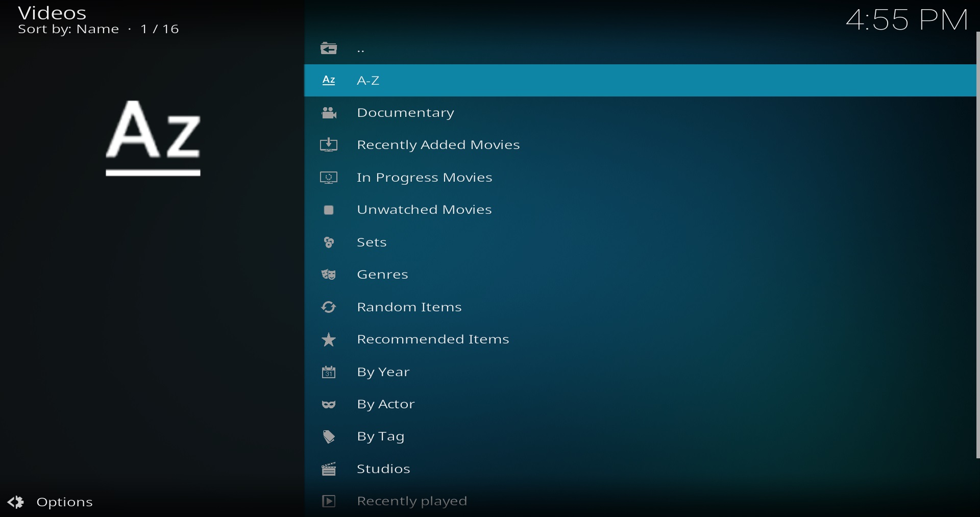Go up via the '..' entry
Image resolution: width=980 pixels, height=517 pixels.
361,49
